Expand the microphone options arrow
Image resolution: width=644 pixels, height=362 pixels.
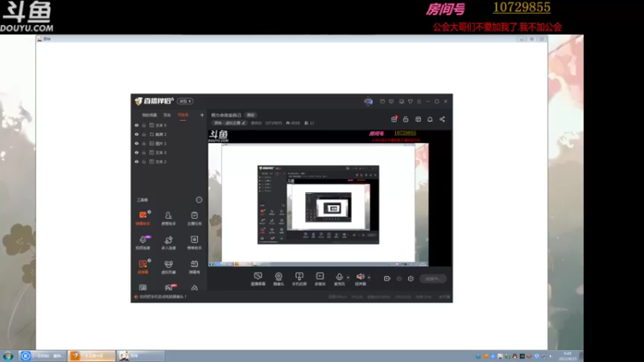(348, 278)
